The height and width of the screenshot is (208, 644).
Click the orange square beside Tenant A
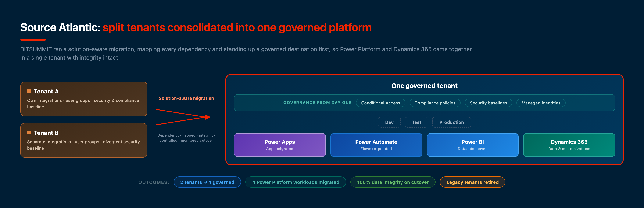click(x=29, y=91)
